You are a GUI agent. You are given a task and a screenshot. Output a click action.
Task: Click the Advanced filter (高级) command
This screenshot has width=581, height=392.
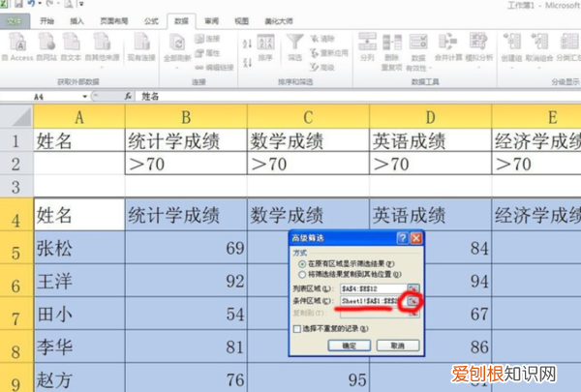click(322, 68)
